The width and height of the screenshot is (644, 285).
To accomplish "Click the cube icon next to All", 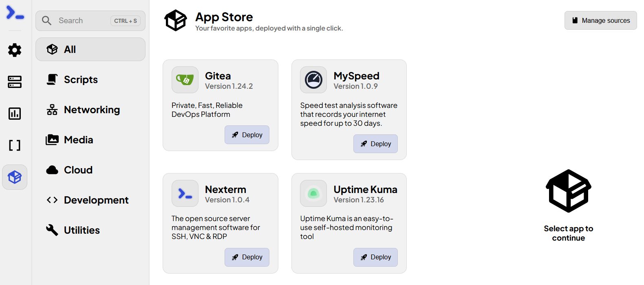I will (52, 49).
